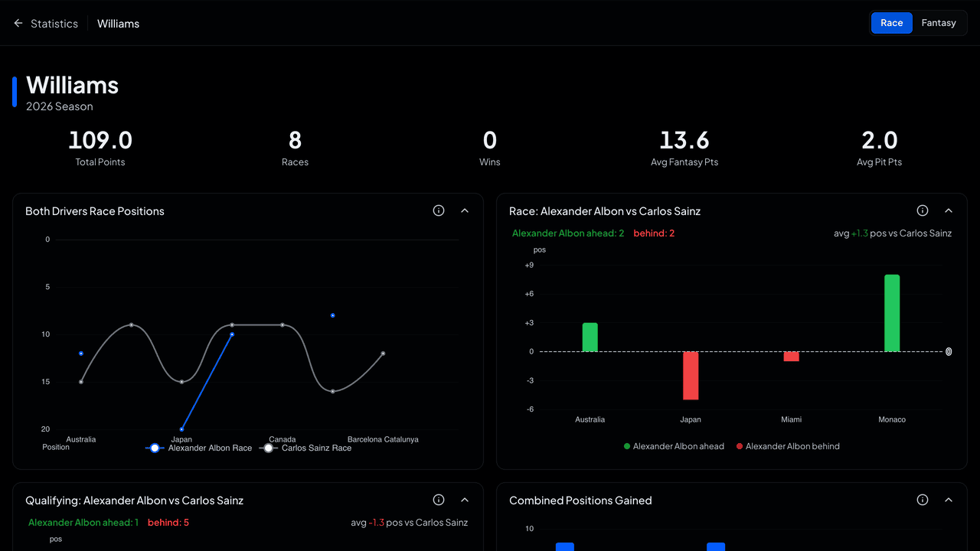Switch to the Fantasy tab
Screen dimensions: 980x551
tap(939, 23)
